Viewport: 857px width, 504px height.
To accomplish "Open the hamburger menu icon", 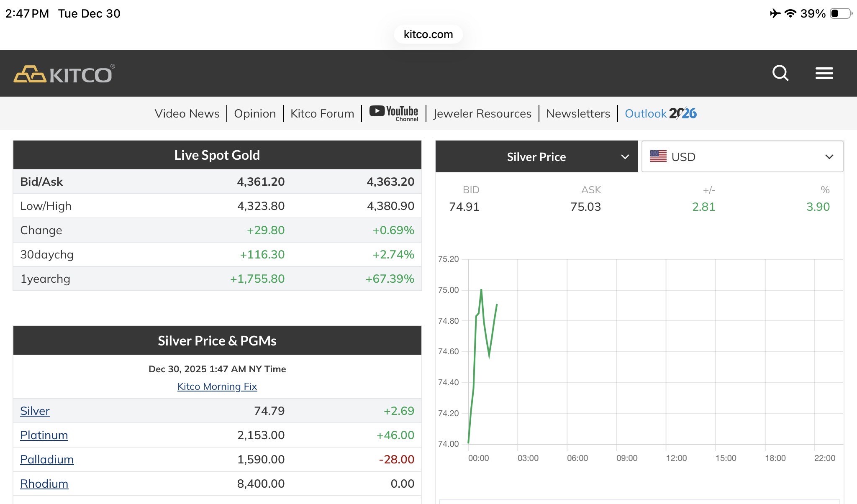I will 824,73.
